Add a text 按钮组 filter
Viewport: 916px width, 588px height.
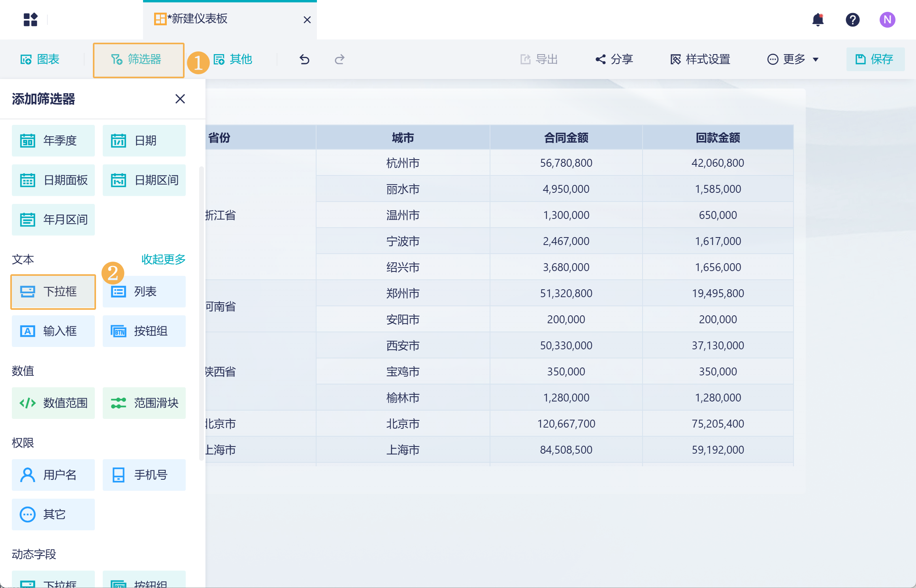pyautogui.click(x=144, y=331)
